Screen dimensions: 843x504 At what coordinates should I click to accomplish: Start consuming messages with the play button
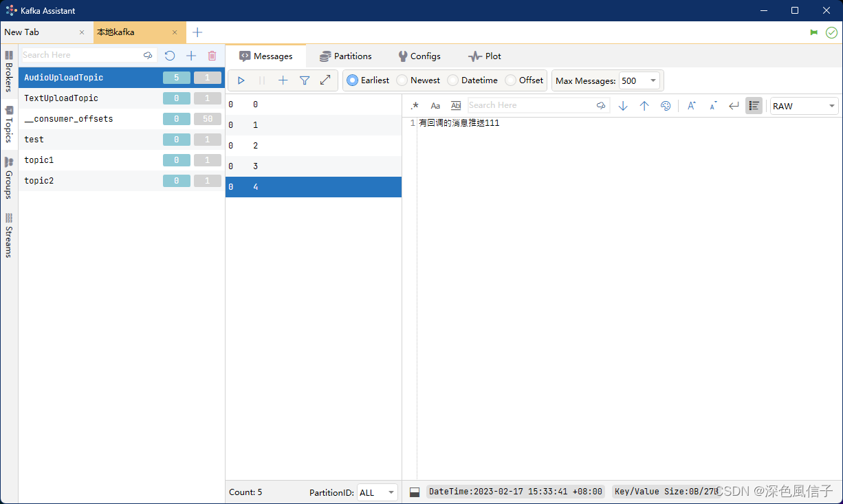(x=241, y=80)
